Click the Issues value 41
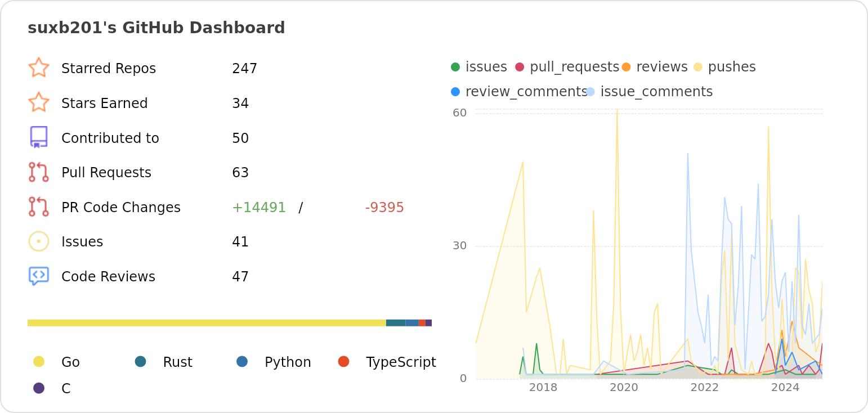Screen dimensions: 868x413 [x=240, y=241]
